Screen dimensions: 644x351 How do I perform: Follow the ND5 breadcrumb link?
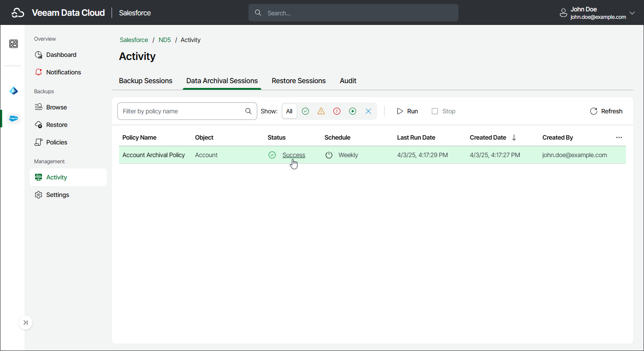pos(164,40)
